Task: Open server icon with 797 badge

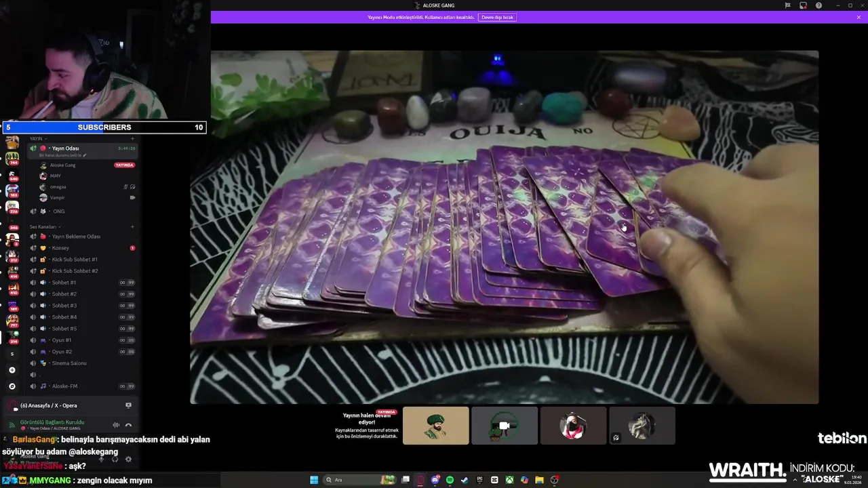Action: click(x=12, y=320)
